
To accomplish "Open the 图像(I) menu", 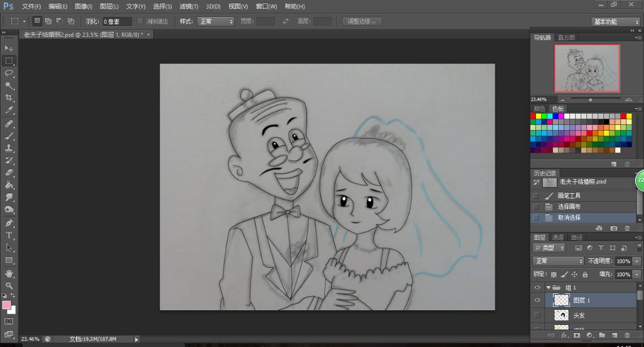I will click(83, 7).
